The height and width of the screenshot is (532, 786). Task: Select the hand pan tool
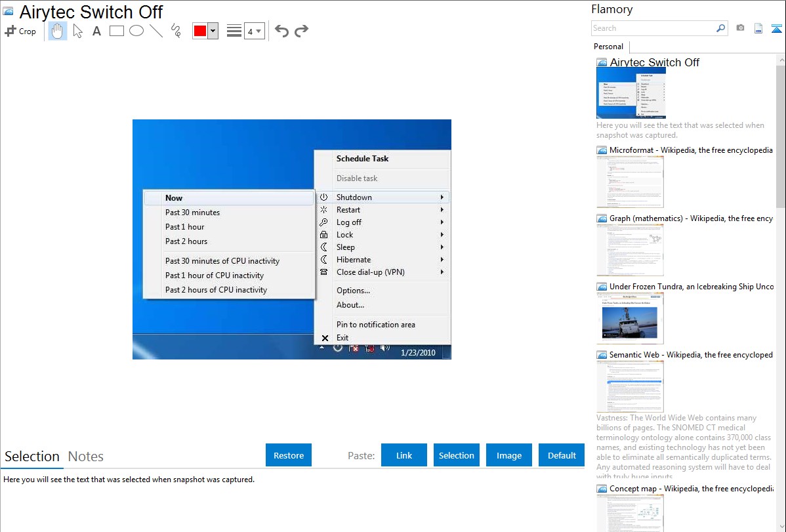coord(57,31)
